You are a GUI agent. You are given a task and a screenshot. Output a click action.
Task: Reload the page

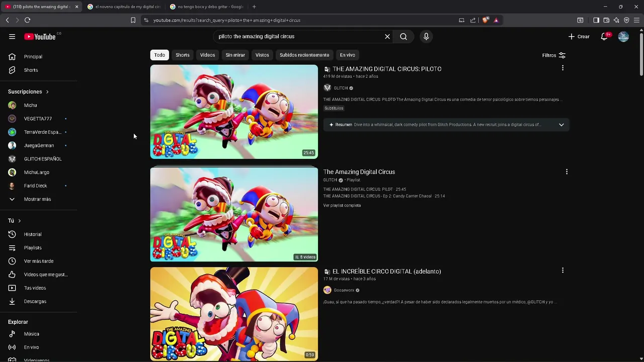27,20
